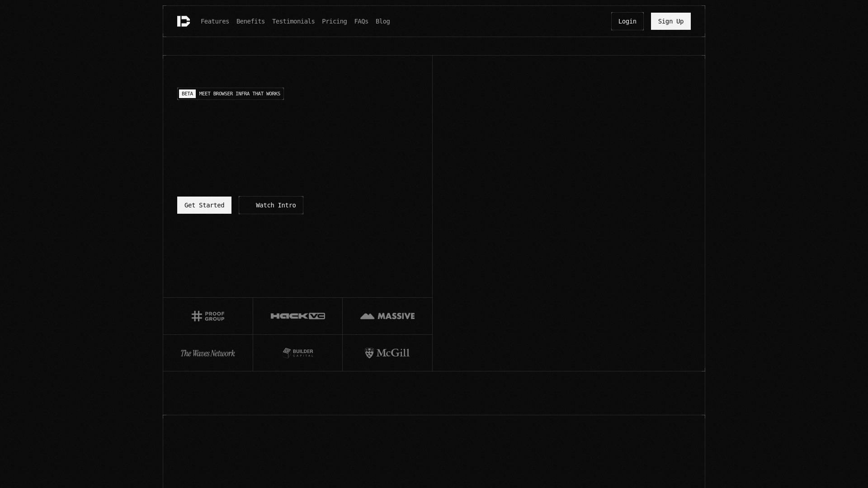868x488 pixels.
Task: Click the Get Started button
Action: (x=204, y=205)
